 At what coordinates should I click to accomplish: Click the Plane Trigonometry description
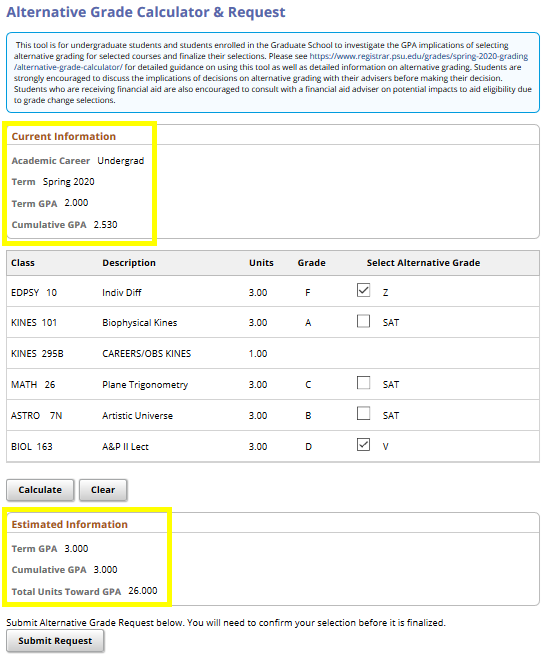click(x=145, y=385)
